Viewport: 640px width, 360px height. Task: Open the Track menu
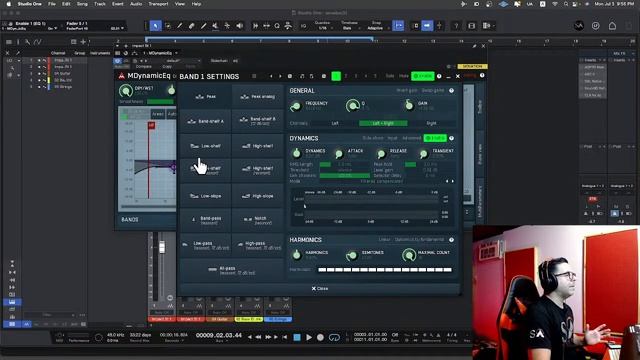pos(100,4)
